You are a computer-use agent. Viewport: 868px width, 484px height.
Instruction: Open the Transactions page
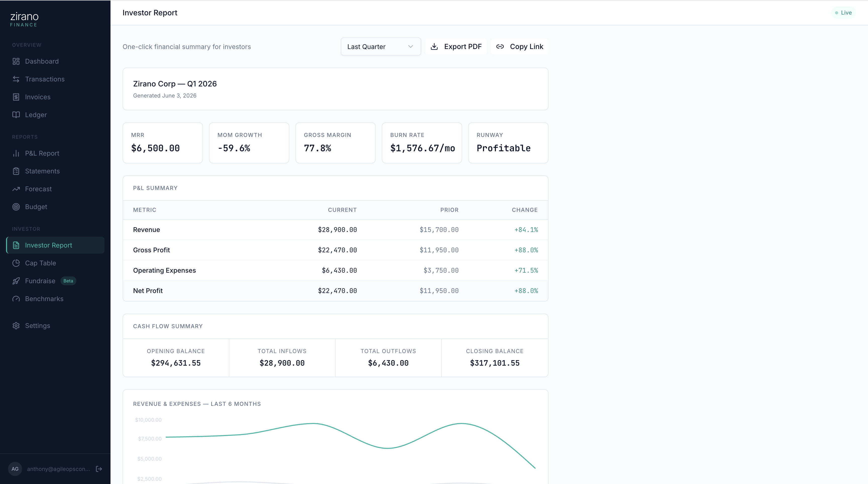click(x=55, y=79)
